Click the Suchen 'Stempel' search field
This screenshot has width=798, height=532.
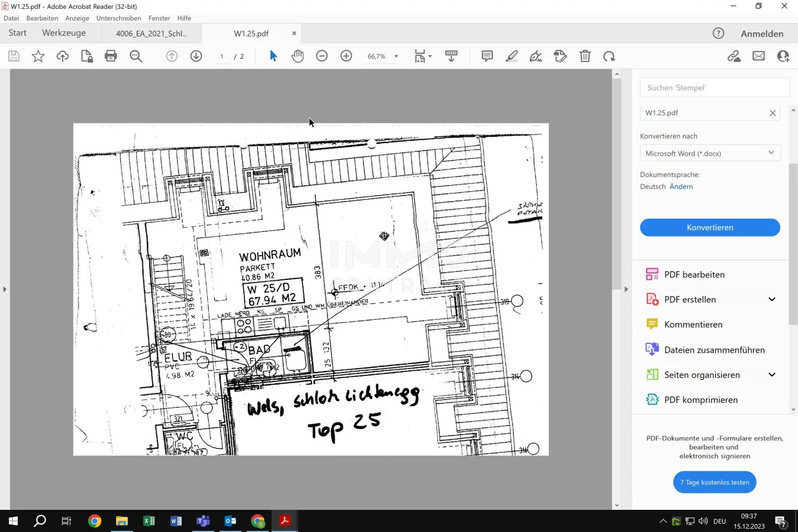pyautogui.click(x=714, y=88)
